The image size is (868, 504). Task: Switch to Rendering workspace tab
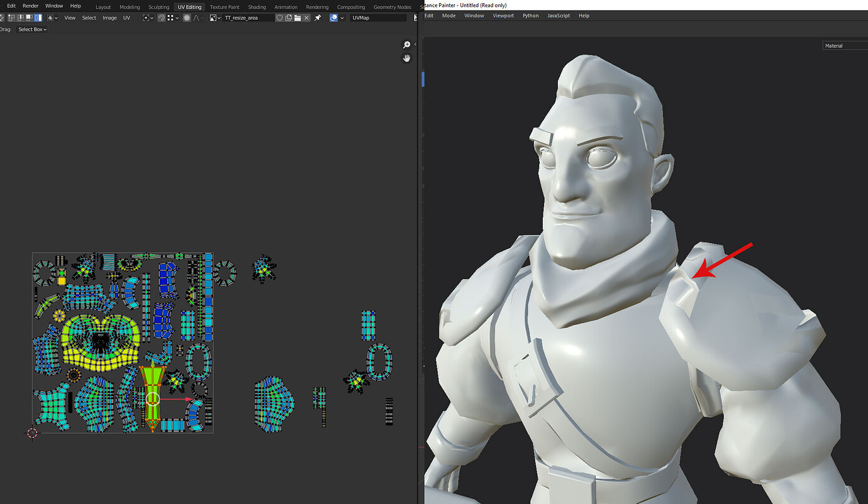pyautogui.click(x=317, y=7)
